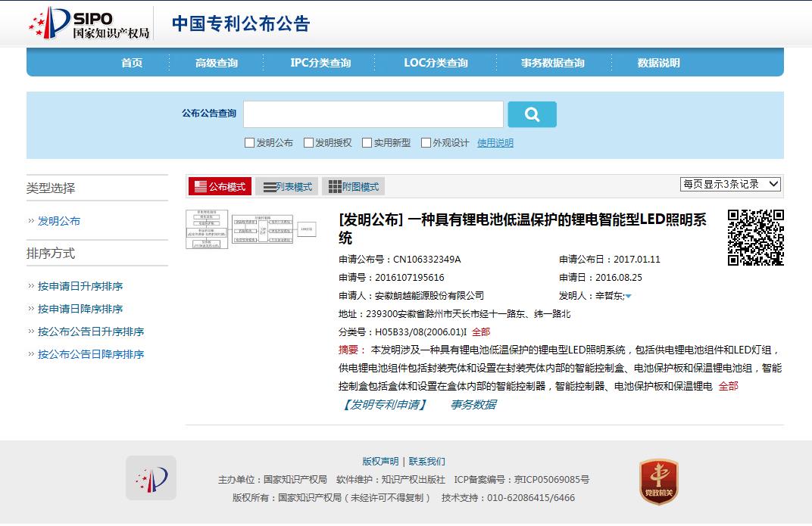Viewport: 812px width, 526px height.
Task: Switch to 列表模式 list view
Action: click(287, 187)
